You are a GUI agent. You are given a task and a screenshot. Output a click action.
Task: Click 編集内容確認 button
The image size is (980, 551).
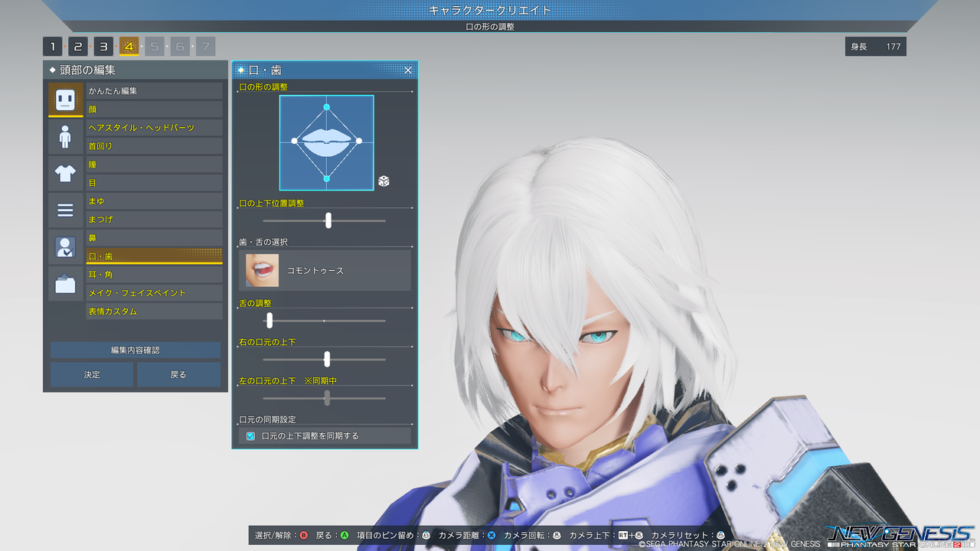click(136, 350)
